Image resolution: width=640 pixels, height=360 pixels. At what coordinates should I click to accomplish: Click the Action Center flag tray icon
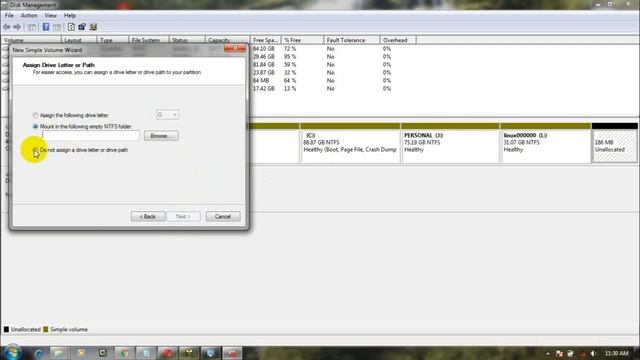(559, 353)
